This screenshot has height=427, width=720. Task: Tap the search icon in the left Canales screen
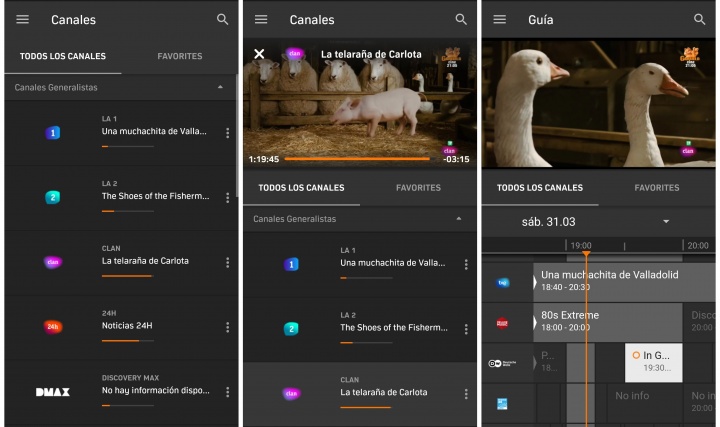tap(222, 19)
